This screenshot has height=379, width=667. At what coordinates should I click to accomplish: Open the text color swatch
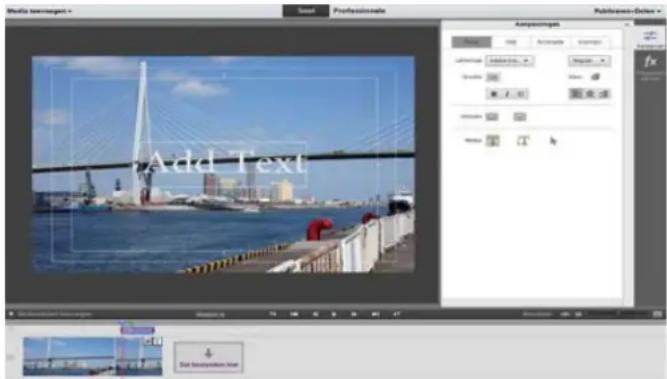coord(595,77)
